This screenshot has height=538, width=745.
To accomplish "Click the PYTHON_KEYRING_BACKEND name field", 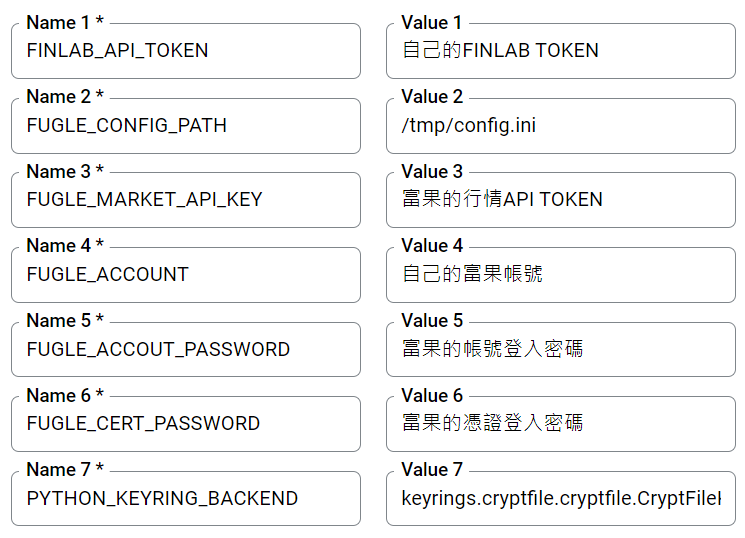I will 185,499.
